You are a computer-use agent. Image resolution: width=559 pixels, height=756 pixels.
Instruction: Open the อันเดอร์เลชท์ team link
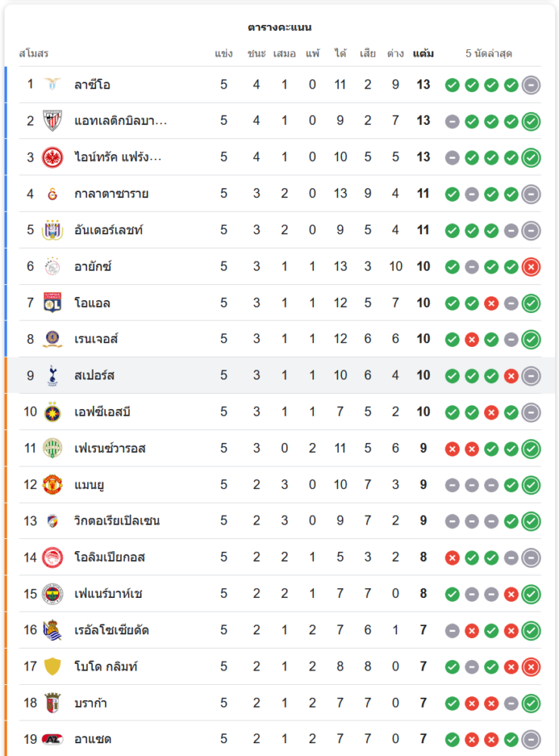(109, 230)
